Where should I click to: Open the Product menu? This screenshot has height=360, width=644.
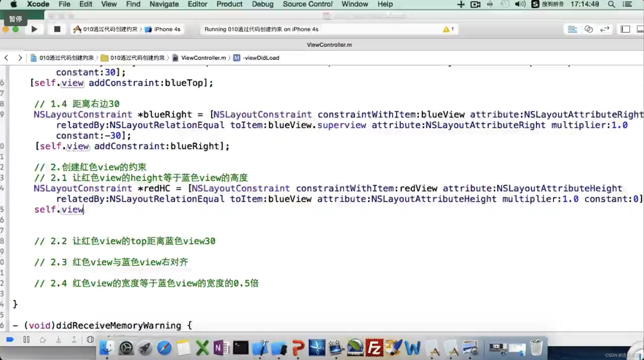click(x=229, y=4)
